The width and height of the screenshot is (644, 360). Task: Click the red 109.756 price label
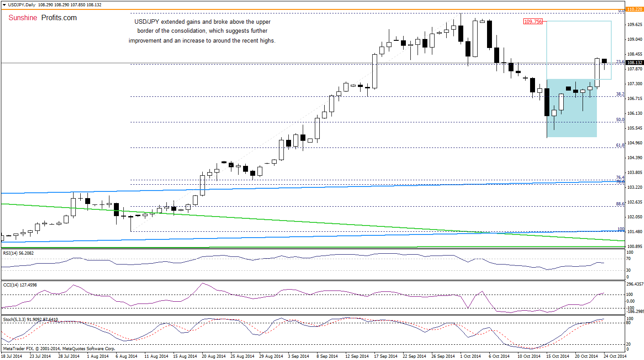point(533,21)
